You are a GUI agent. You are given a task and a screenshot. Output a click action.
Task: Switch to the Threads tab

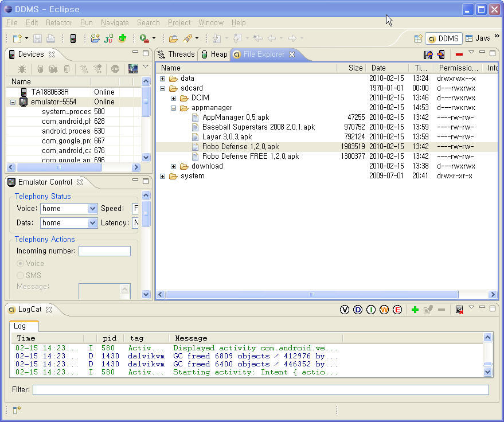click(177, 54)
